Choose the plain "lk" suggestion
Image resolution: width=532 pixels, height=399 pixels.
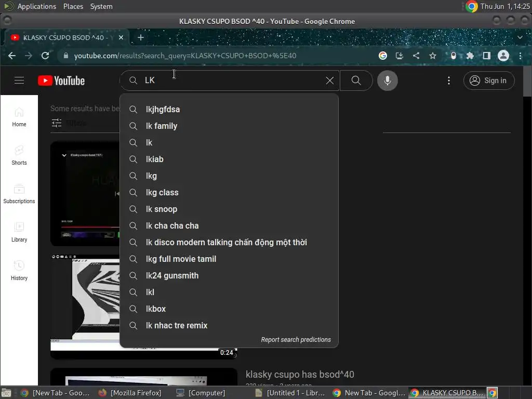[229, 142]
